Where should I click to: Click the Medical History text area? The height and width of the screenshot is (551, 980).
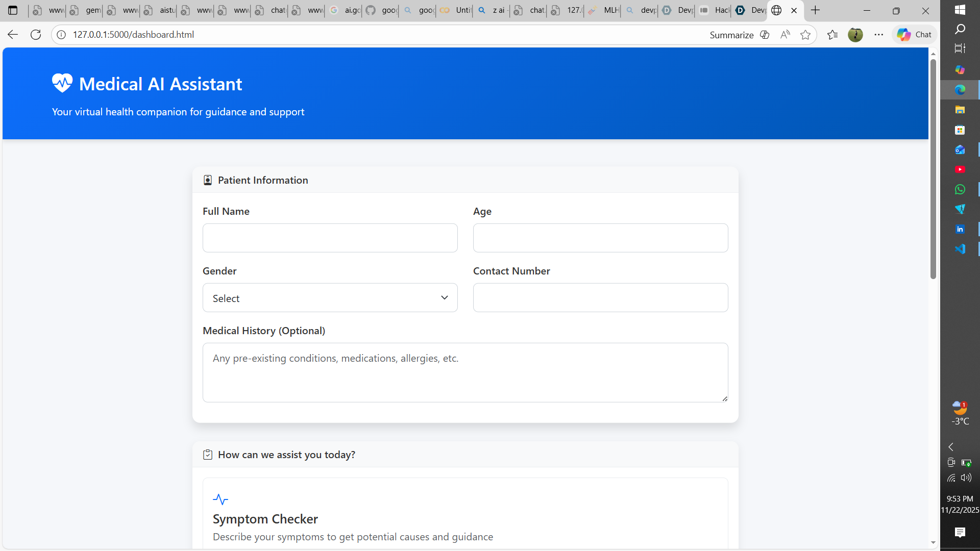(x=465, y=372)
